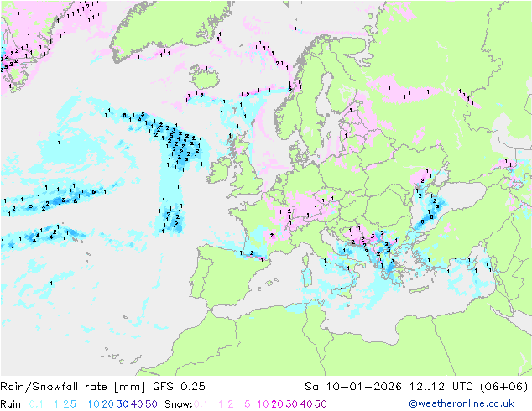Click the '(06+06)' forecast offset text

point(504,387)
